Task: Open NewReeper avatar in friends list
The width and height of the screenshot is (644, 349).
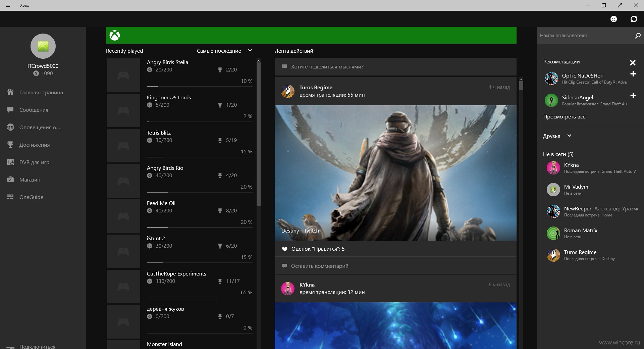Action: tap(553, 211)
